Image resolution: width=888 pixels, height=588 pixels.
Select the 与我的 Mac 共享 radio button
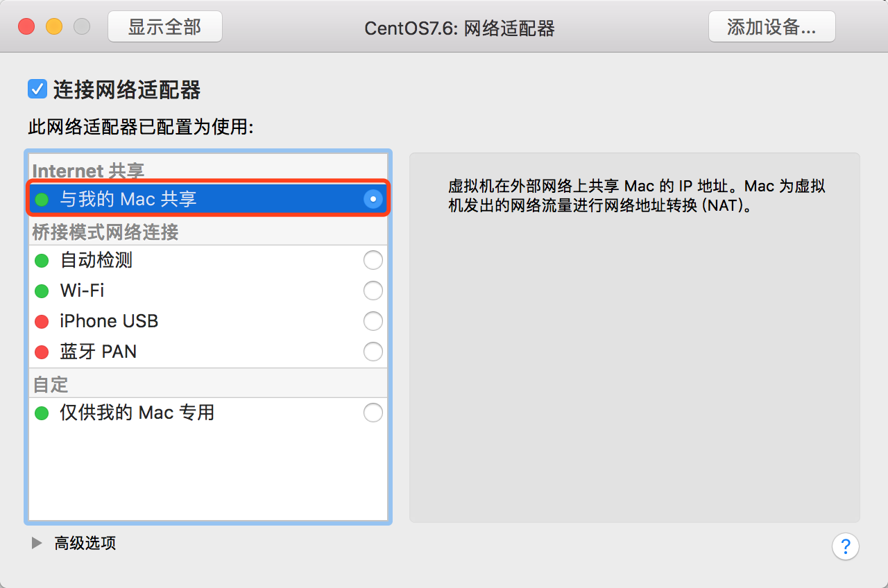coord(373,200)
